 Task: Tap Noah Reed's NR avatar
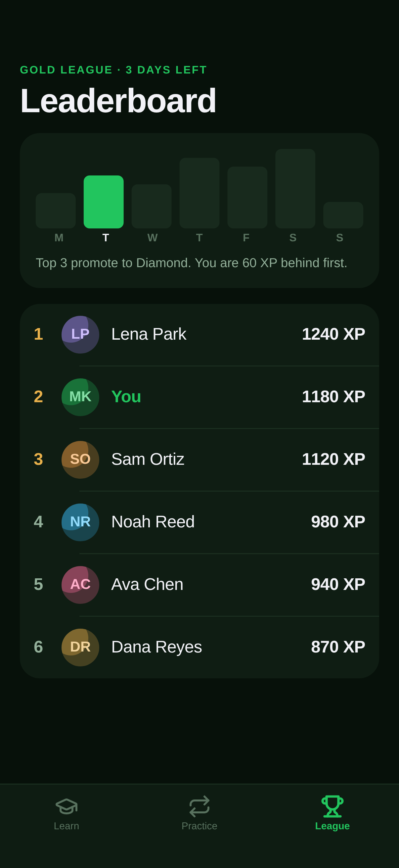80,522
